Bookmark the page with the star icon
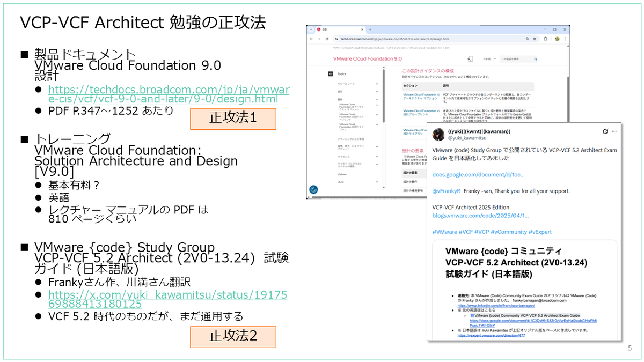644x362 pixels. [535, 39]
